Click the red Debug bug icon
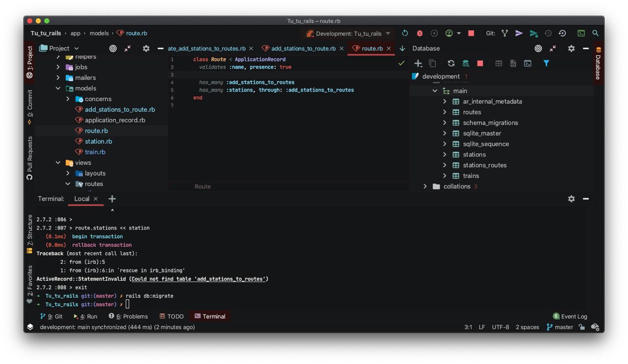This screenshot has width=628, height=364. tap(419, 33)
